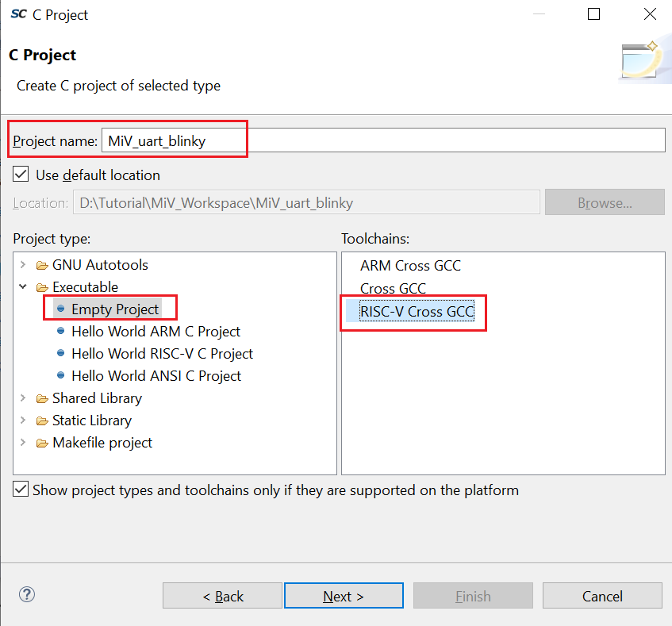Screen dimensions: 672x626
Task: Choose the RISC-V Cross GCC toolchain
Action: click(x=417, y=312)
